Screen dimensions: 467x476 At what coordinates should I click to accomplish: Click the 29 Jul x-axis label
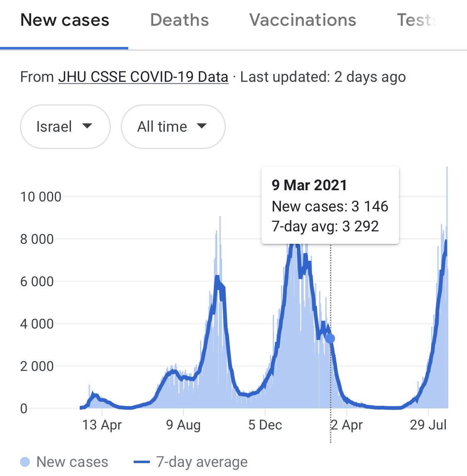pos(428,425)
